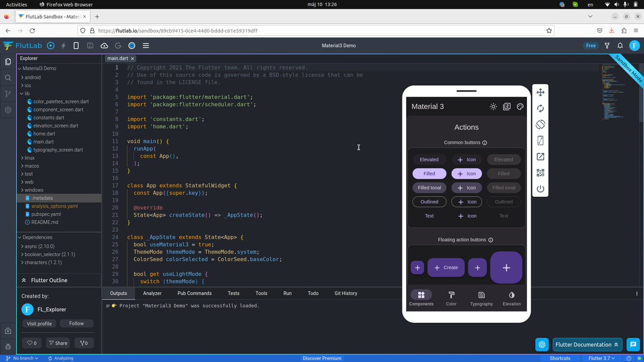Close the main.dart editor tab
Viewport: 644px width, 362px height.
click(133, 58)
